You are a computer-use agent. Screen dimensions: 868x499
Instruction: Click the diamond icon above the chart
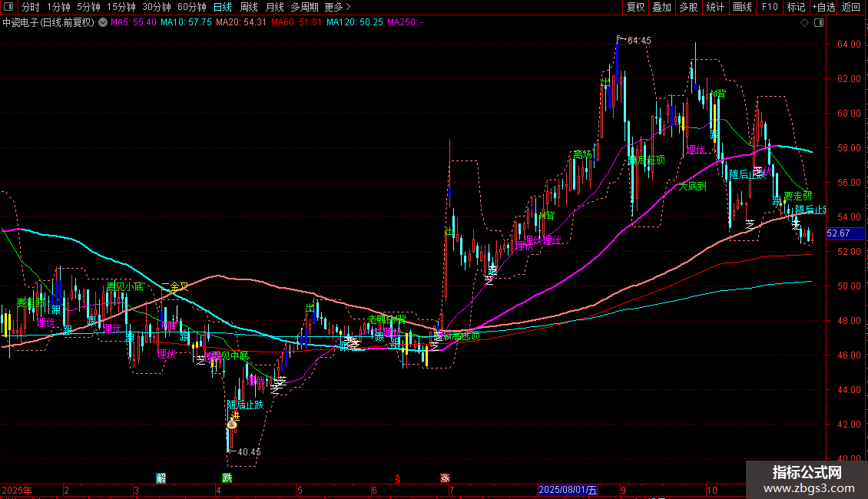pos(805,23)
